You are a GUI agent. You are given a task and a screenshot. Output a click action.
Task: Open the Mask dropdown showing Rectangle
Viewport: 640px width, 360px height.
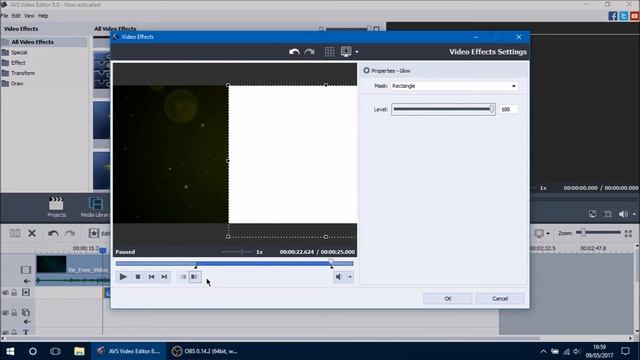[454, 86]
